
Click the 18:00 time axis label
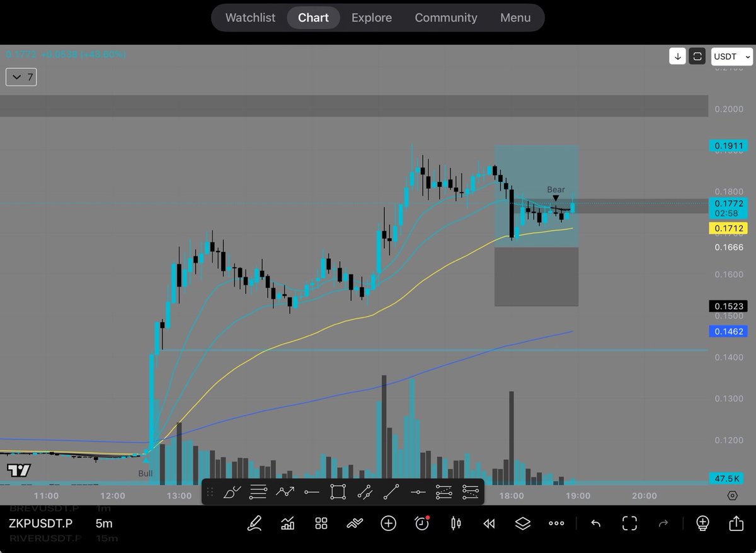click(x=512, y=496)
